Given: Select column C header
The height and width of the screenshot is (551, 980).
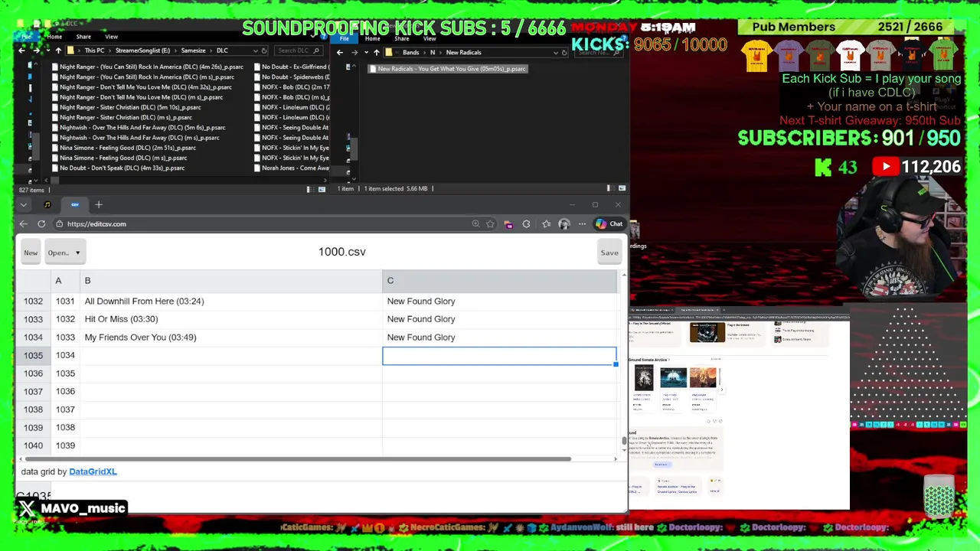Looking at the screenshot, I should (499, 281).
